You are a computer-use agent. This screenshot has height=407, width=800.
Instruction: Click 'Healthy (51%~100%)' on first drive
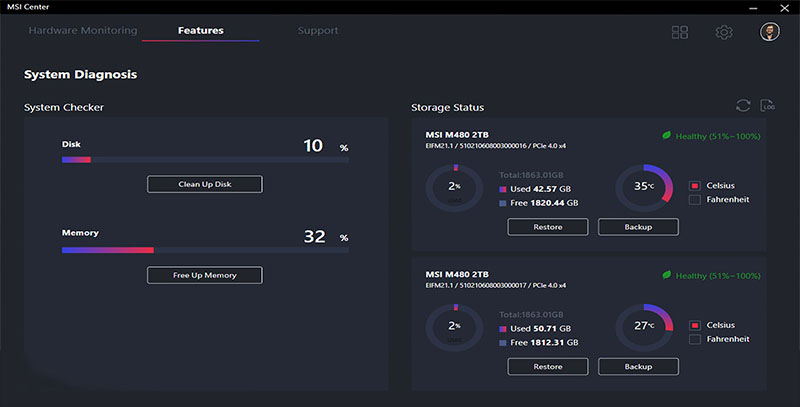(x=718, y=136)
